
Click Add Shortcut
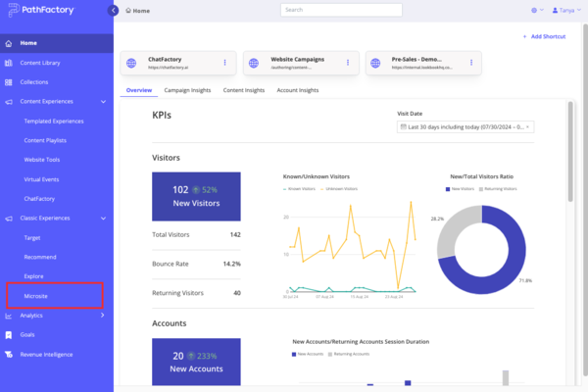[544, 37]
